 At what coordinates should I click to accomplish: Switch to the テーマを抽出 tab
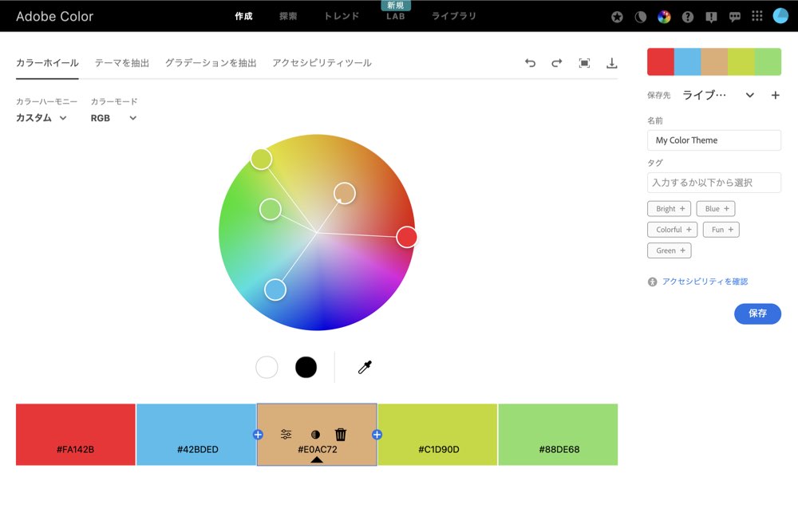coord(121,63)
